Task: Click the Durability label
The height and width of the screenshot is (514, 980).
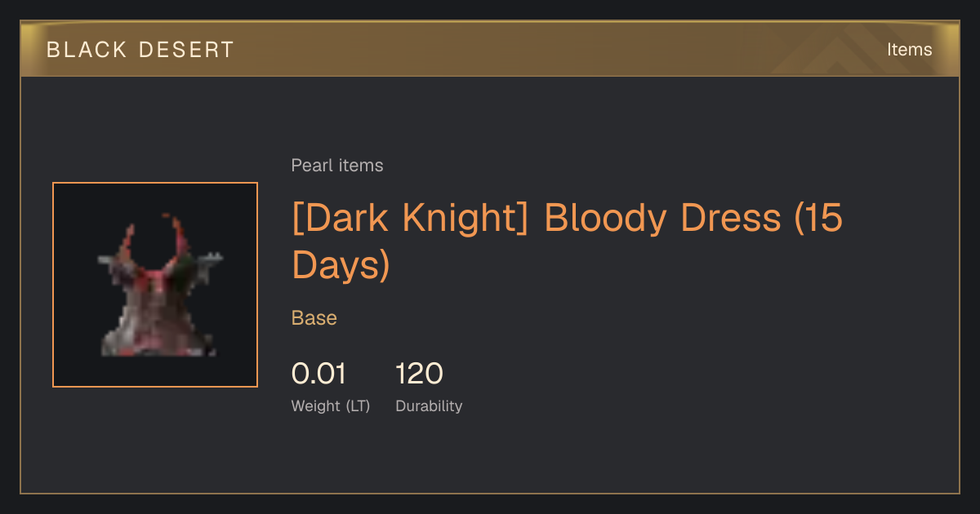Action: (x=429, y=405)
